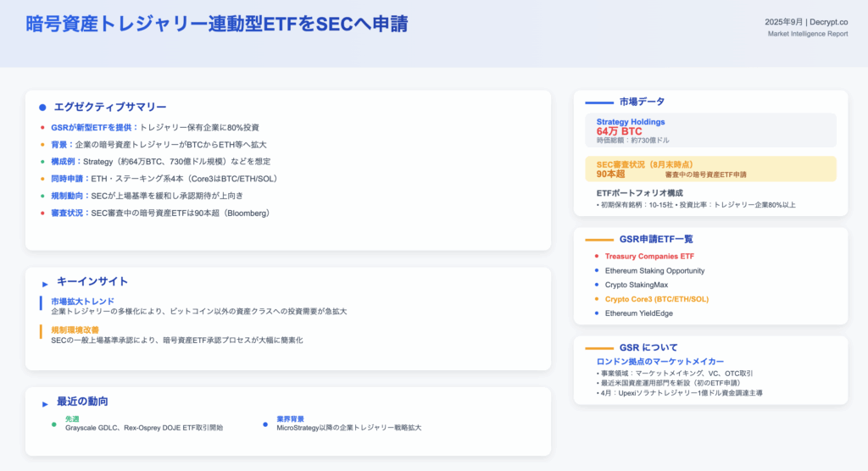The height and width of the screenshot is (471, 868).
Task: Click the triangle marker beside 最近の動向
Action: pos(45,404)
